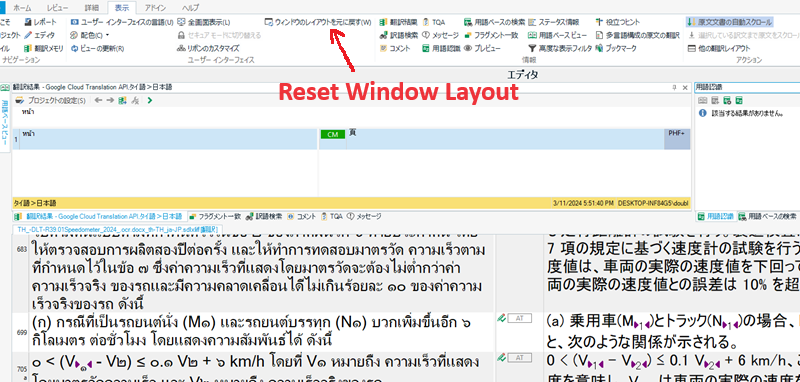
Task: Click the PHF+ cell in results
Action: [x=677, y=139]
